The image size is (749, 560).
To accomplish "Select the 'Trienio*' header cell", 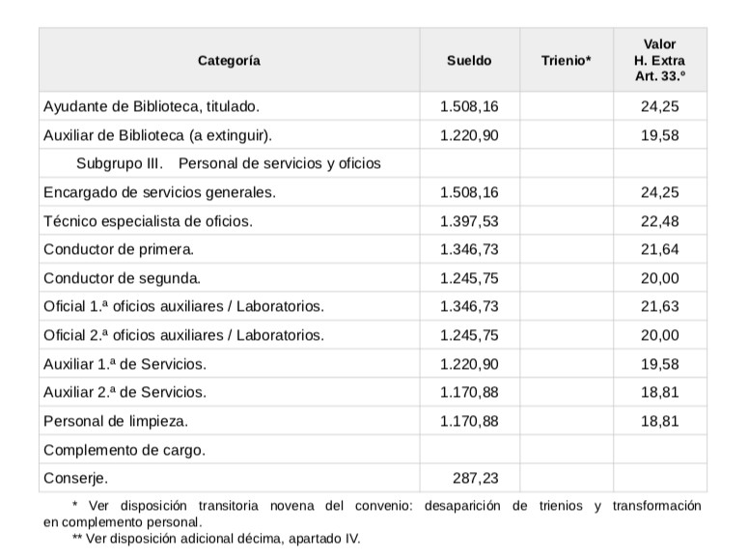I will coord(566,60).
